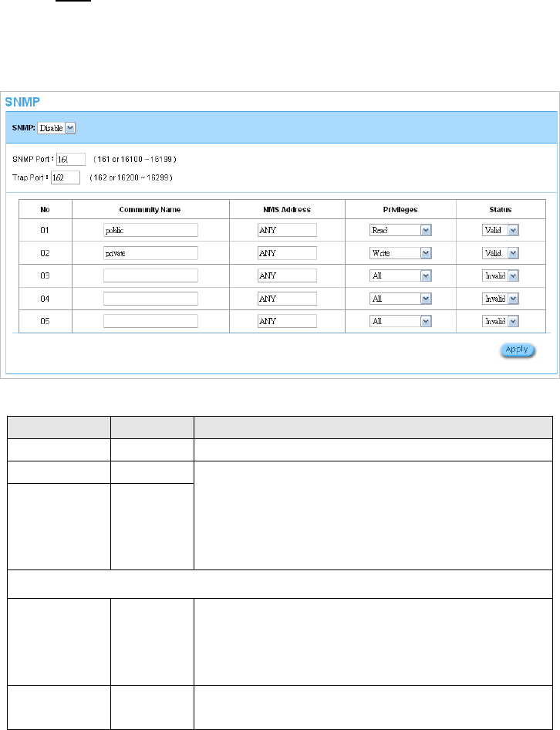The height and width of the screenshot is (730, 560).
Task: Click the 'Trap Port' label
Action: 30,177
